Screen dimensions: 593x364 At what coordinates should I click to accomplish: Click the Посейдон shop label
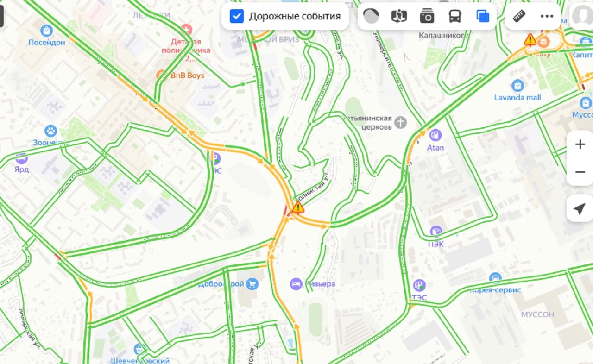(47, 42)
